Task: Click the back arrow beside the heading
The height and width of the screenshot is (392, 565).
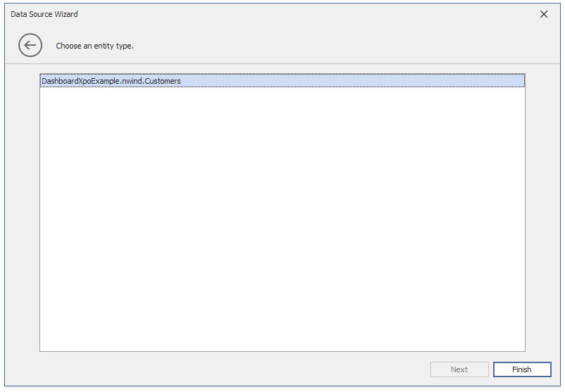Action: pyautogui.click(x=30, y=46)
